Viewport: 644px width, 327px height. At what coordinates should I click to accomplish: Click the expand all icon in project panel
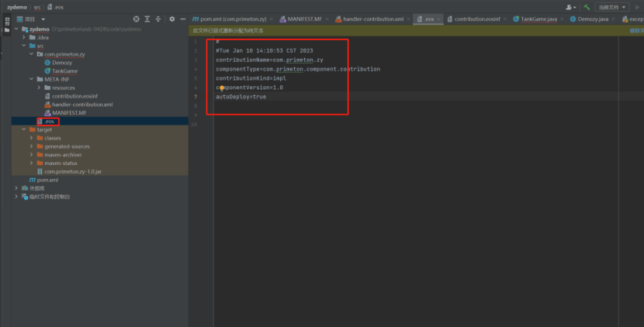pos(147,19)
